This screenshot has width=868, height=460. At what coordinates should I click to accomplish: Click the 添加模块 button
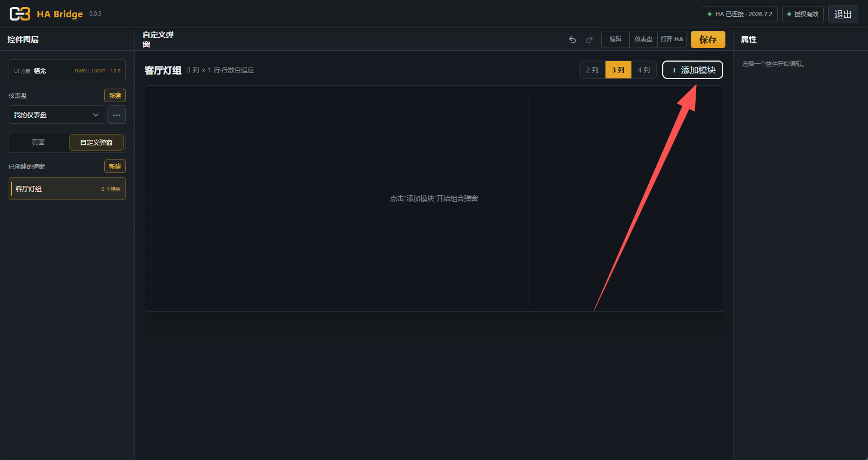tap(692, 70)
